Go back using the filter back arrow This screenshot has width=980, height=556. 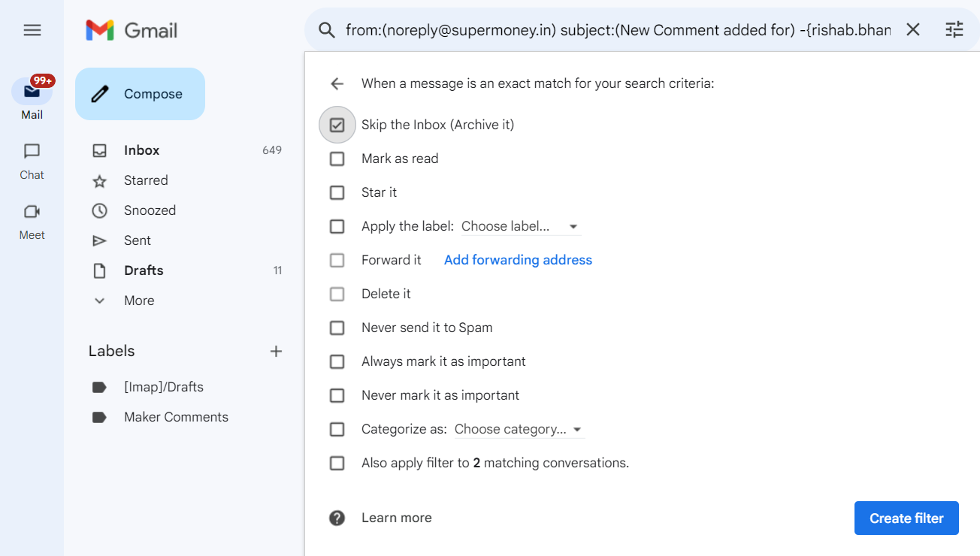337,83
